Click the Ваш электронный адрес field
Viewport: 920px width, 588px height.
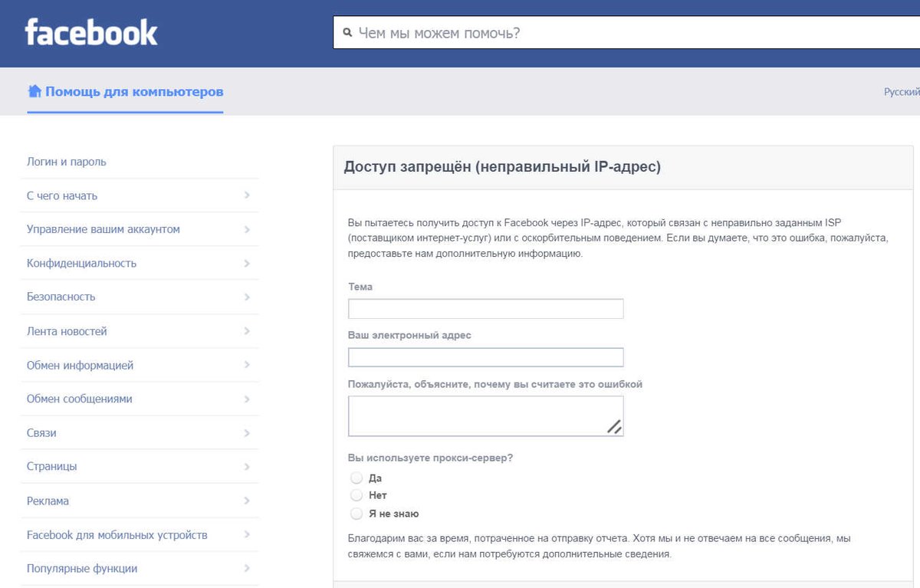point(485,357)
